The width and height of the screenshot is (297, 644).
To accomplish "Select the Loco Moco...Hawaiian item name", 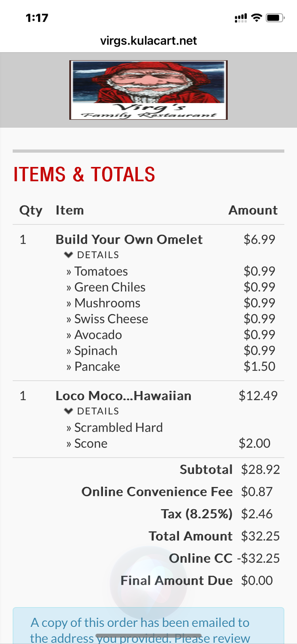I will (x=124, y=396).
